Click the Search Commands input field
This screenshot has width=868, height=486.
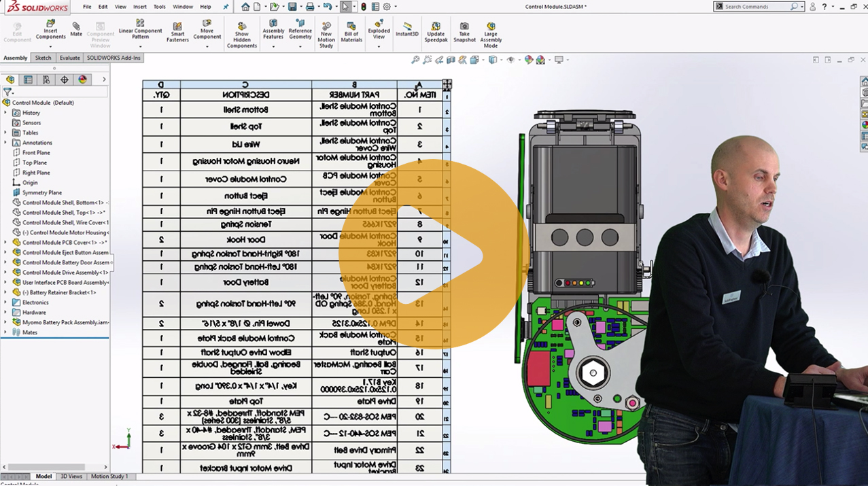[756, 7]
